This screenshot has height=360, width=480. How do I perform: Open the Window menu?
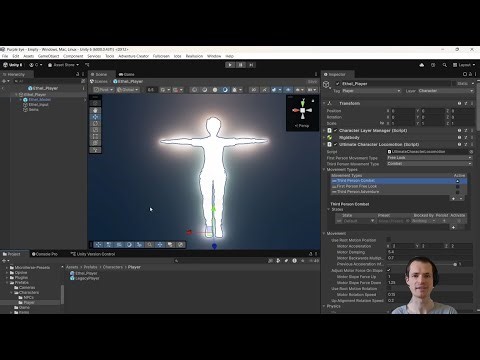click(x=214, y=56)
